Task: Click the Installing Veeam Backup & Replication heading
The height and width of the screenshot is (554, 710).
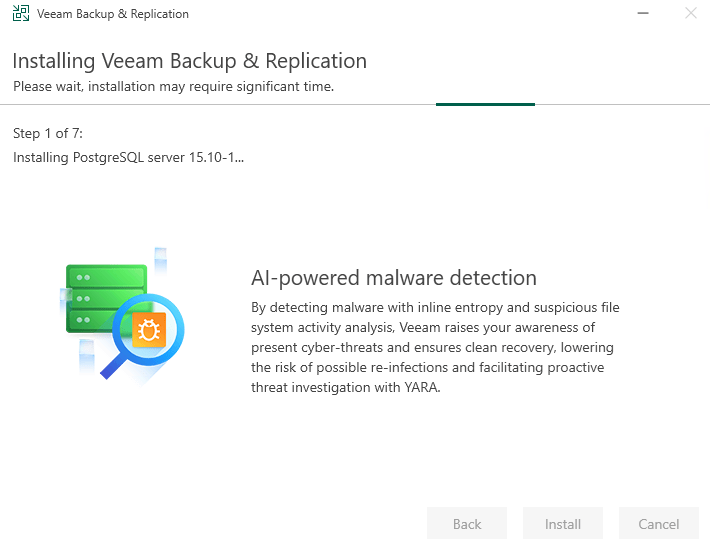Action: pyautogui.click(x=190, y=61)
